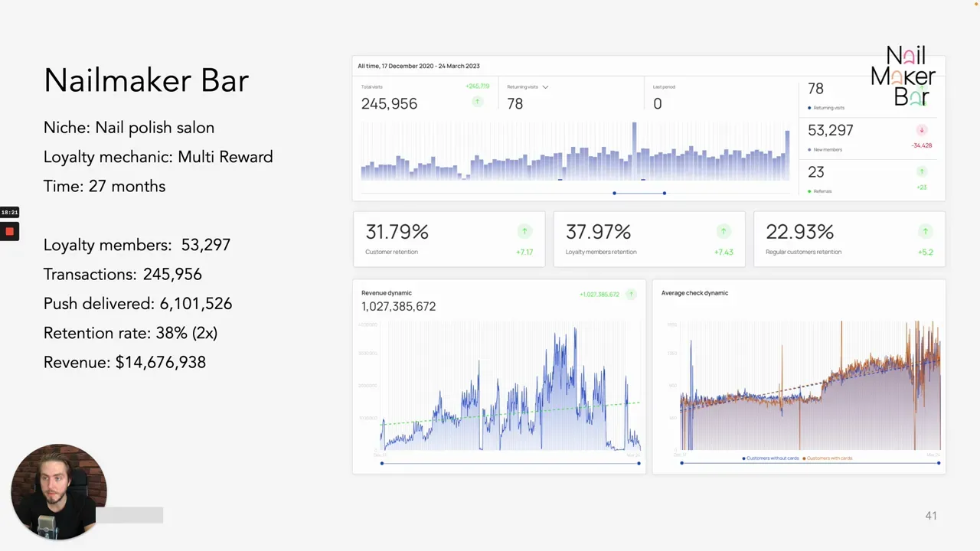
Task: Click the left handle of visits range slider
Action: coord(614,193)
